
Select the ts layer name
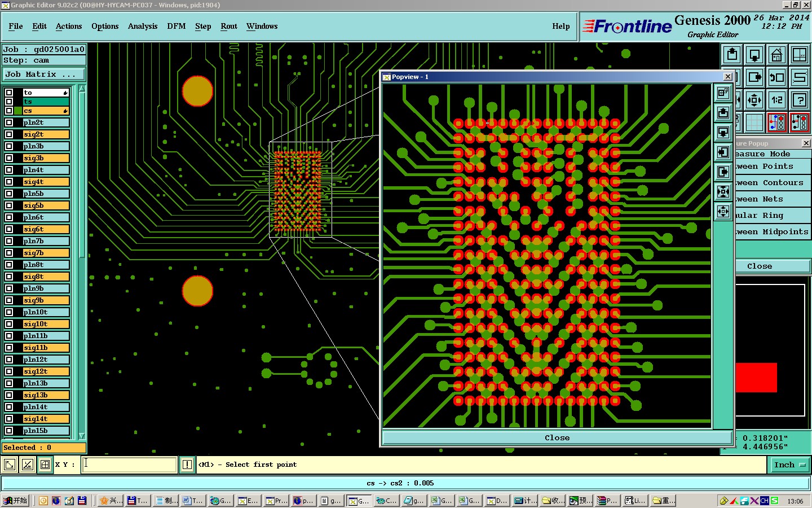[x=46, y=102]
